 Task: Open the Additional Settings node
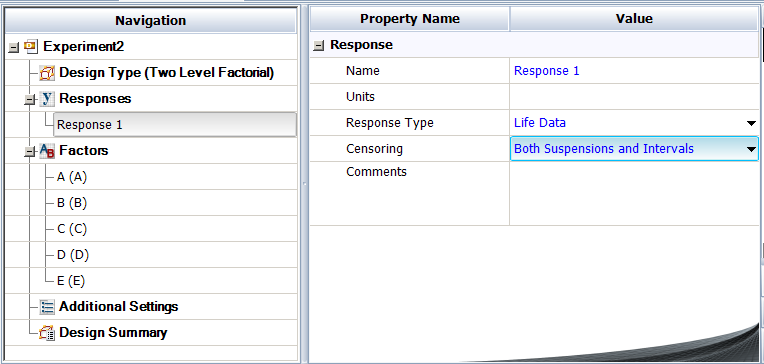point(118,307)
